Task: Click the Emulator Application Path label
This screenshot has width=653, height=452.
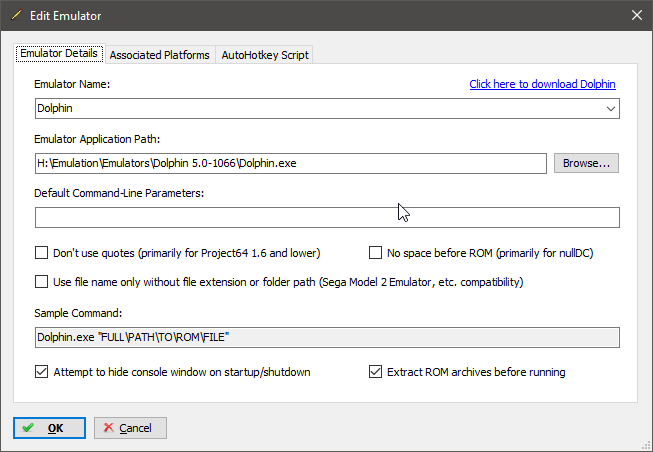Action: coord(97,139)
